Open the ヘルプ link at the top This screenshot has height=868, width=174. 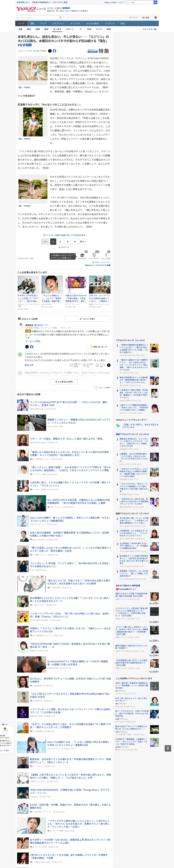tap(121, 2)
